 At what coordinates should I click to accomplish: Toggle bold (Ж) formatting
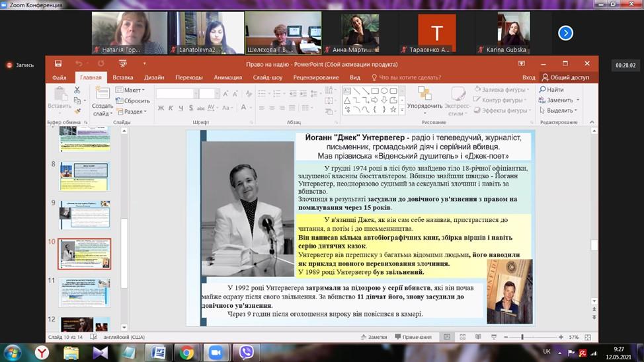click(161, 108)
